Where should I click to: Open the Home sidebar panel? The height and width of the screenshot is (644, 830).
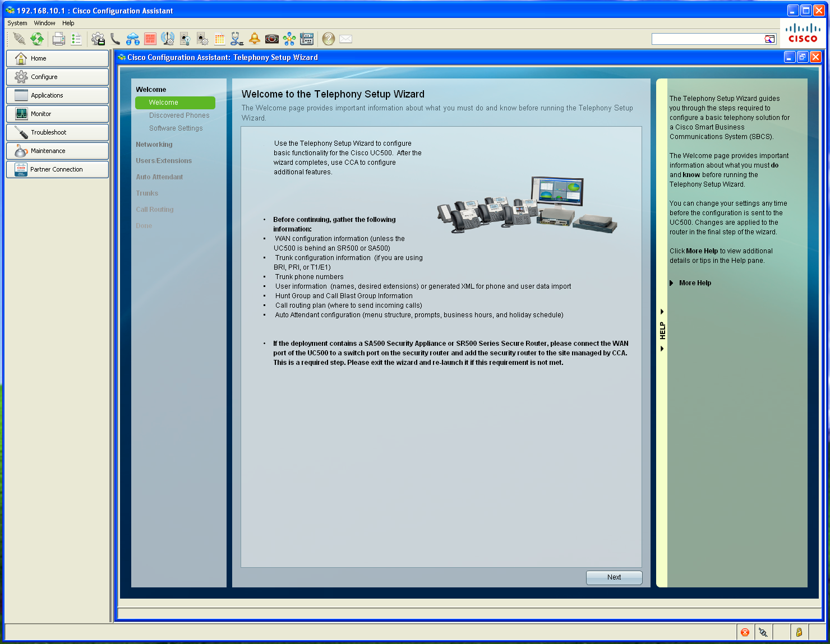[57, 58]
